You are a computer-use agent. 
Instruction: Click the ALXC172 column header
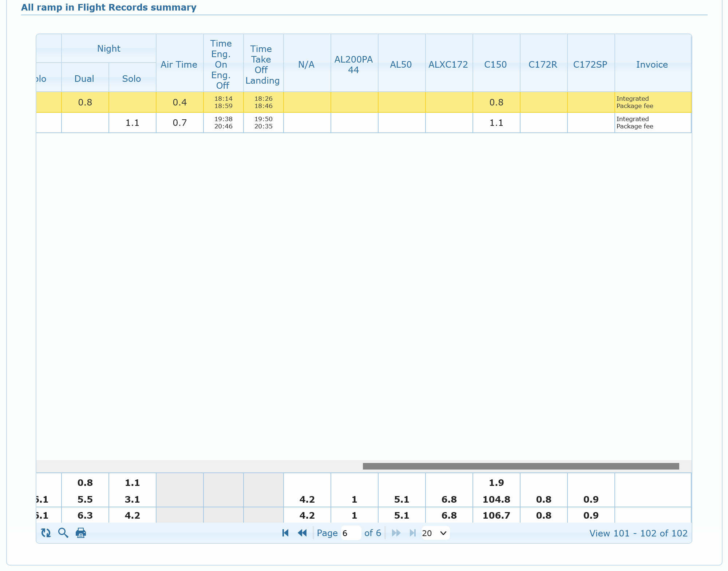coord(448,64)
